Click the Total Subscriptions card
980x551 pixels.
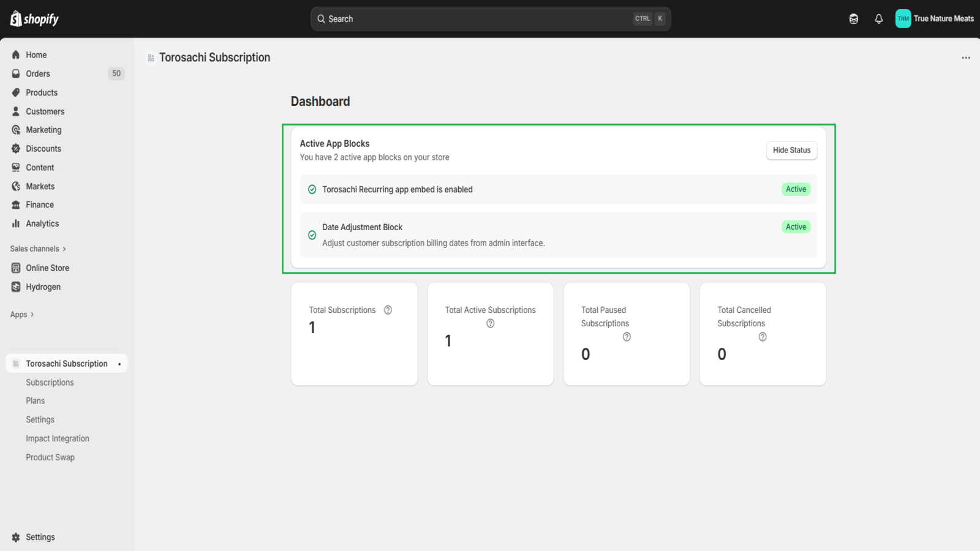tap(355, 334)
